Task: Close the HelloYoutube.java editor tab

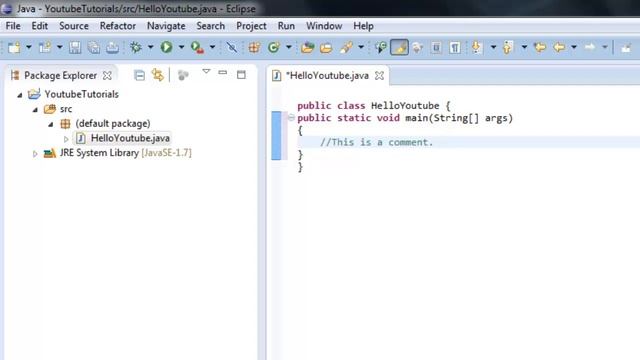Action: pos(380,76)
